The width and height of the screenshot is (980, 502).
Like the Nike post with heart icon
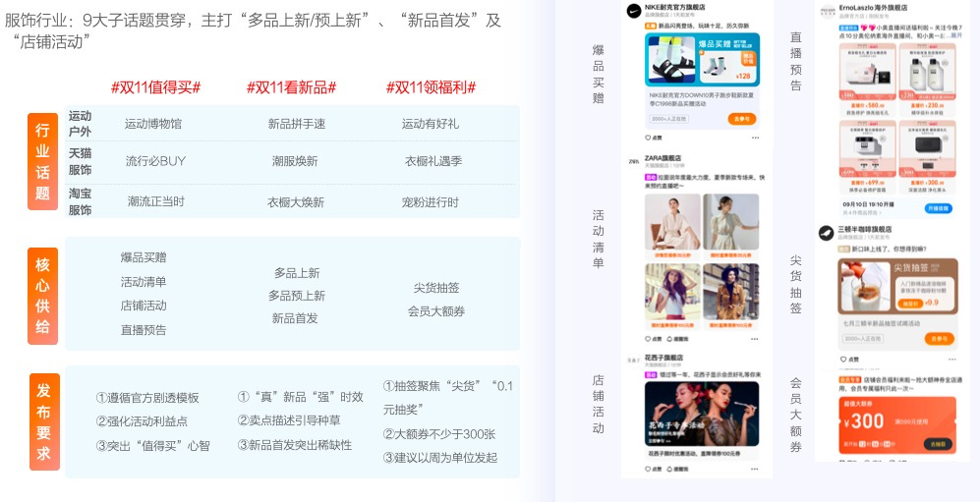(x=648, y=138)
